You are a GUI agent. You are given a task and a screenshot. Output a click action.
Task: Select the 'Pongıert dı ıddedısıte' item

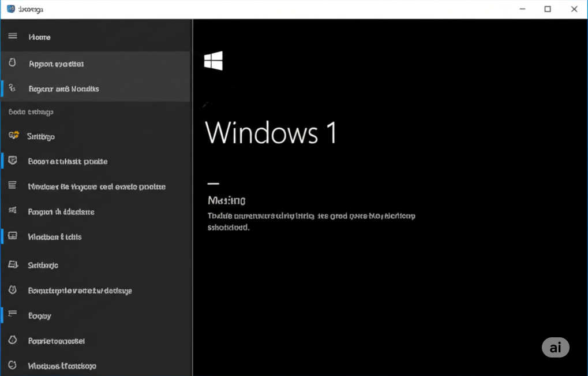[61, 211]
